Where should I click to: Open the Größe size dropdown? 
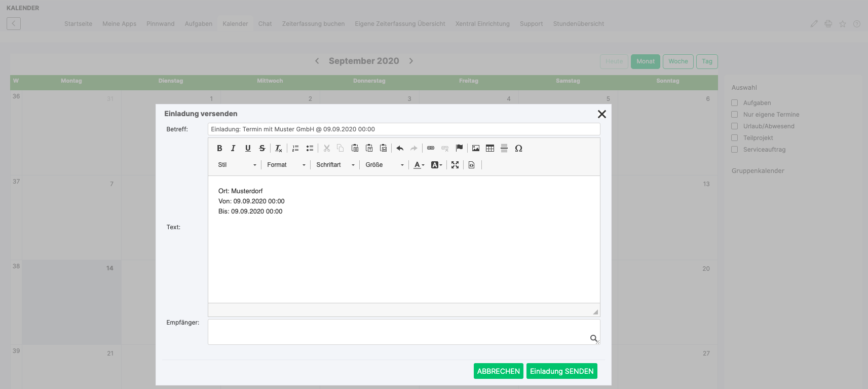(384, 165)
